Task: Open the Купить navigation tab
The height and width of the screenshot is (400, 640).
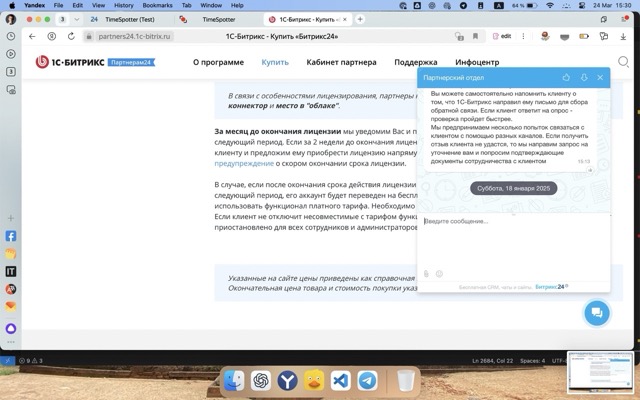Action: coord(275,62)
